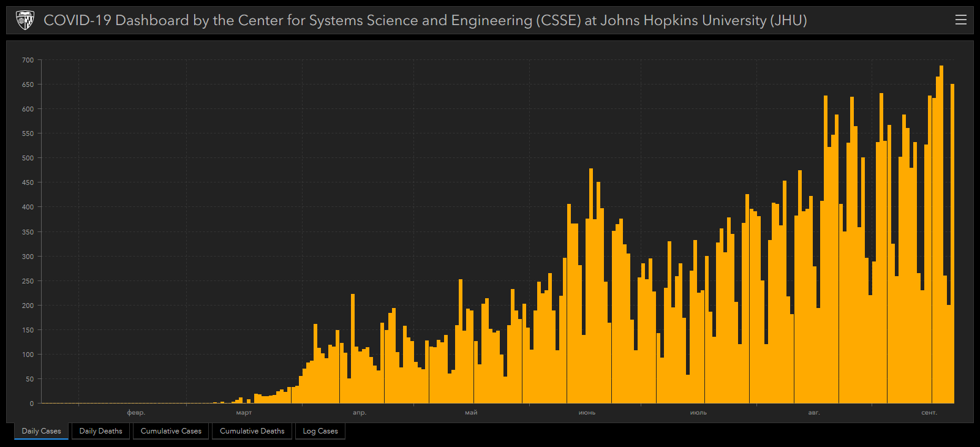
Task: Click the март label below the chart
Action: pyautogui.click(x=244, y=413)
